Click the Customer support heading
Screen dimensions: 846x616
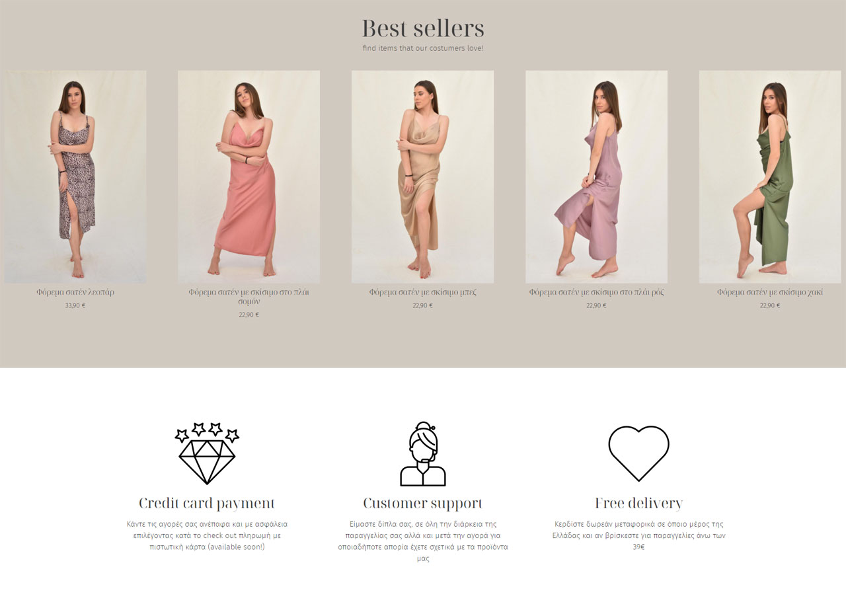423,503
